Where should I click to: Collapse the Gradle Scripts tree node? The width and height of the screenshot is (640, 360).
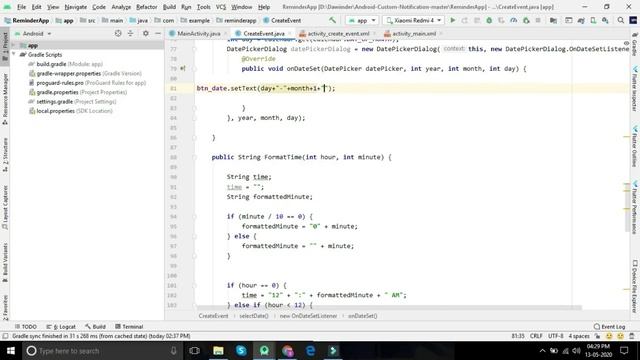point(14,54)
